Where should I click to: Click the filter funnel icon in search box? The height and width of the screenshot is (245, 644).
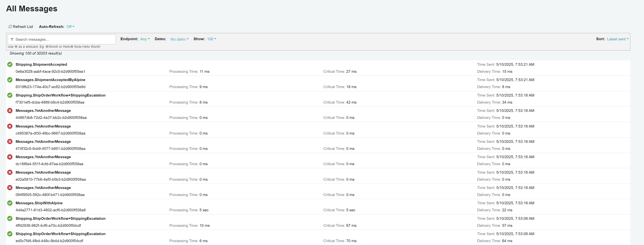coord(12,39)
